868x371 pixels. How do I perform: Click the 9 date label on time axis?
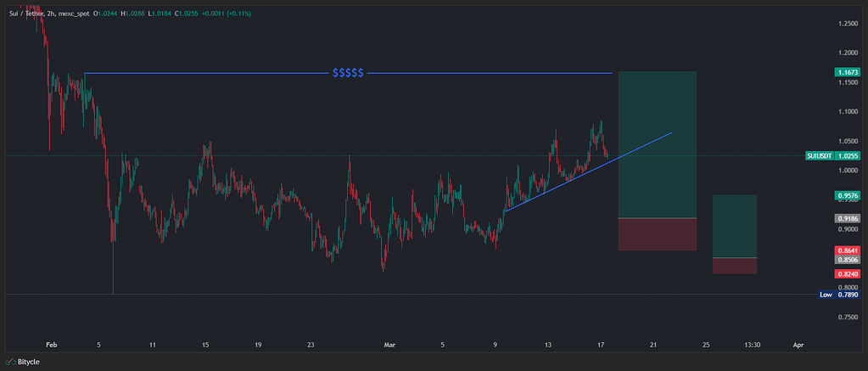pyautogui.click(x=496, y=345)
